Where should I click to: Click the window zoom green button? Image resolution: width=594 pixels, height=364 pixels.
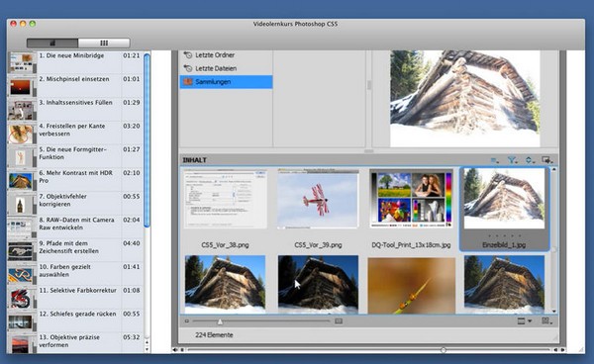33,24
